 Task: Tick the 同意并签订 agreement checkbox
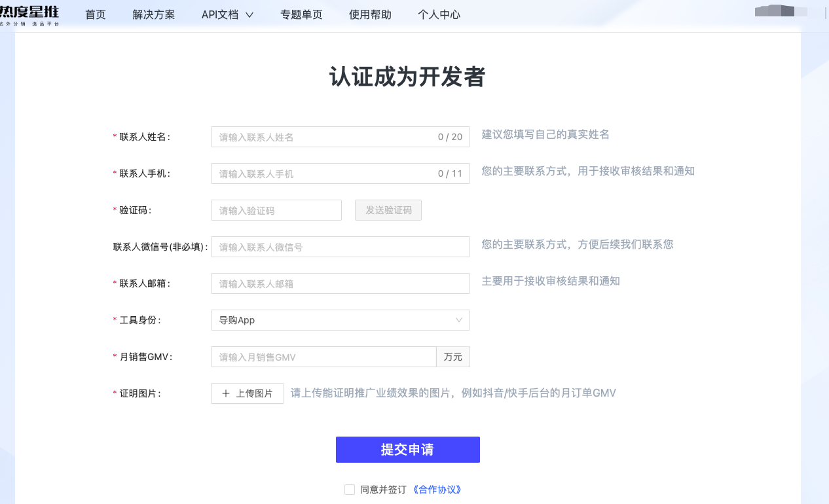coord(350,490)
